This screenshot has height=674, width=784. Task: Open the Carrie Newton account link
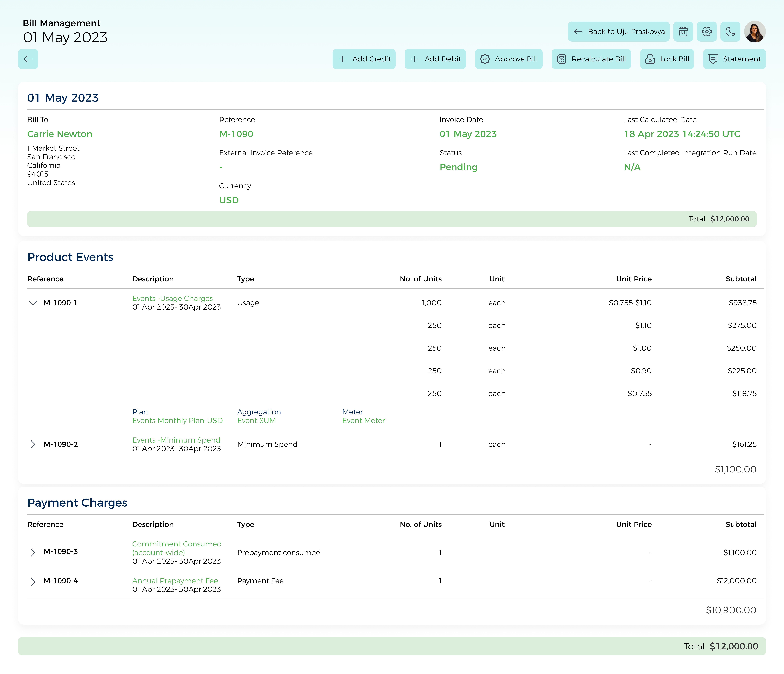point(60,134)
